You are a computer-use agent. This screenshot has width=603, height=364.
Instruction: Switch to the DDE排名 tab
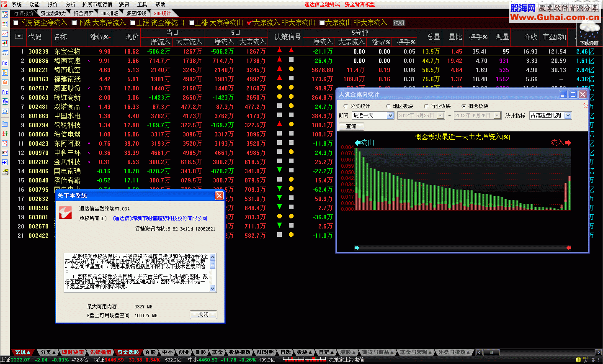pos(110,13)
